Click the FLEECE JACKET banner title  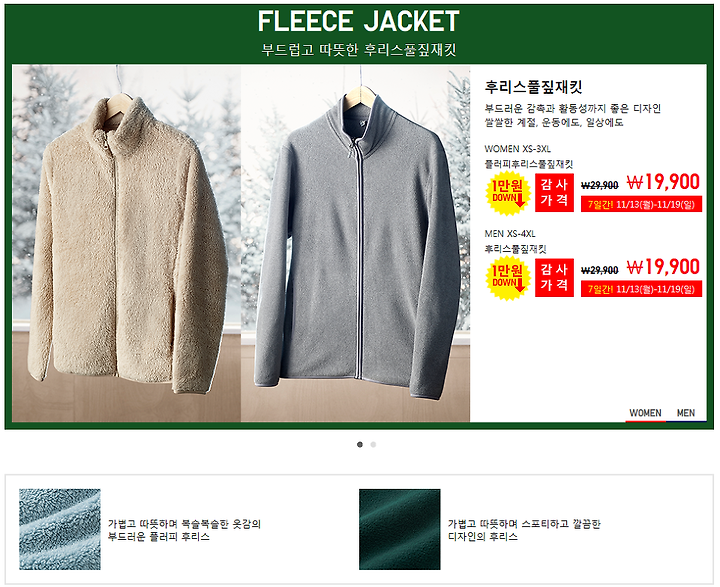pyautogui.click(x=359, y=21)
